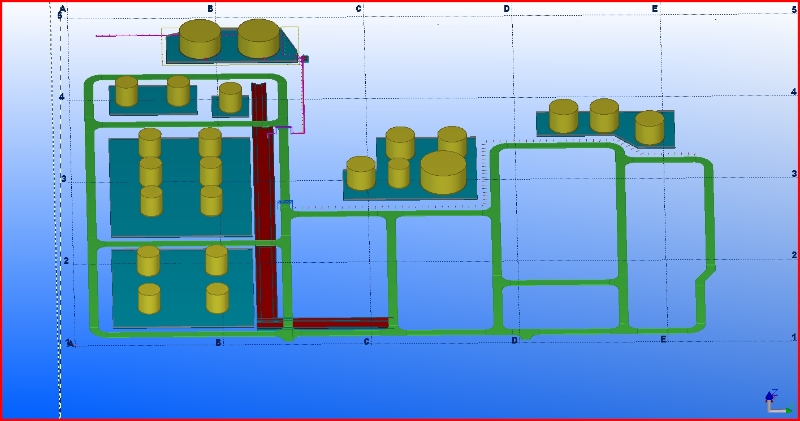Image resolution: width=800 pixels, height=421 pixels.
Task: Select grid label C on top axis
Action: [359, 9]
